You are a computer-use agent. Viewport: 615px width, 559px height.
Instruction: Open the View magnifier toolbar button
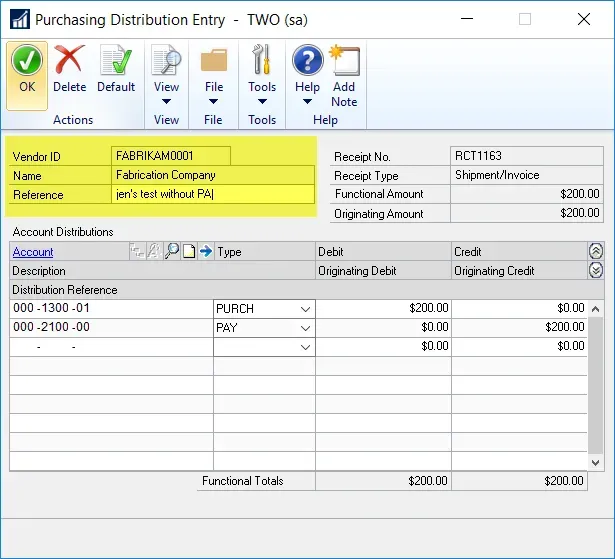pos(166,74)
